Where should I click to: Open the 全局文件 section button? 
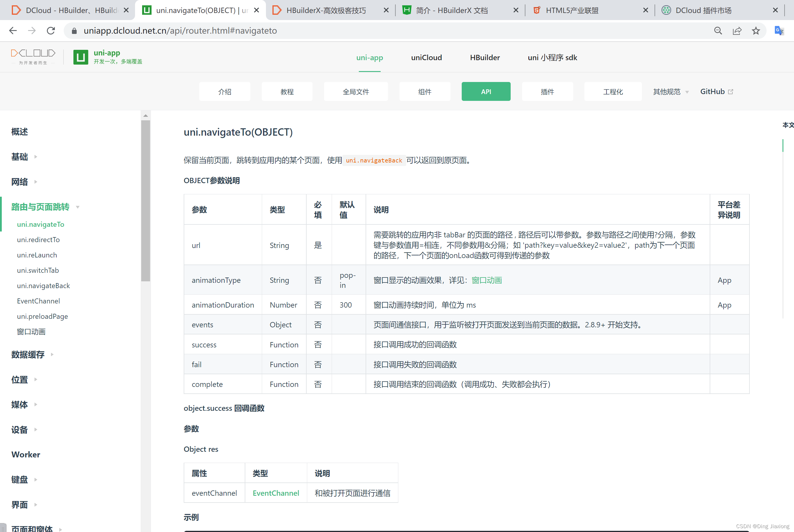pyautogui.click(x=356, y=92)
